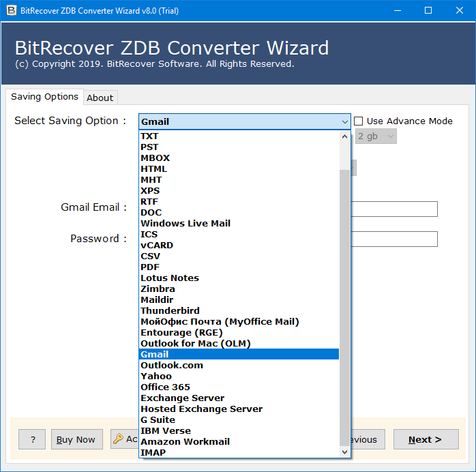This screenshot has width=476, height=472.
Task: Select МойОфис Почта (MyOffice Mail) option
Action: point(239,322)
